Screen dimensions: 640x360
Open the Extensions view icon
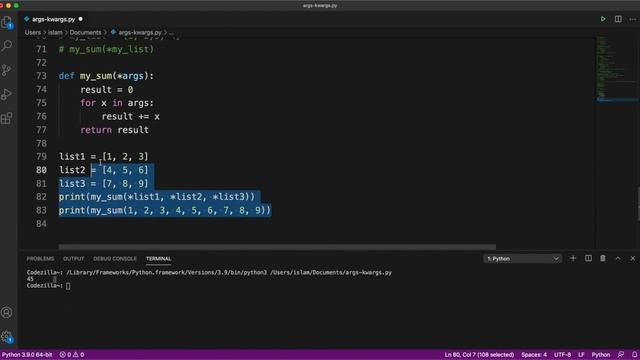(x=7, y=118)
